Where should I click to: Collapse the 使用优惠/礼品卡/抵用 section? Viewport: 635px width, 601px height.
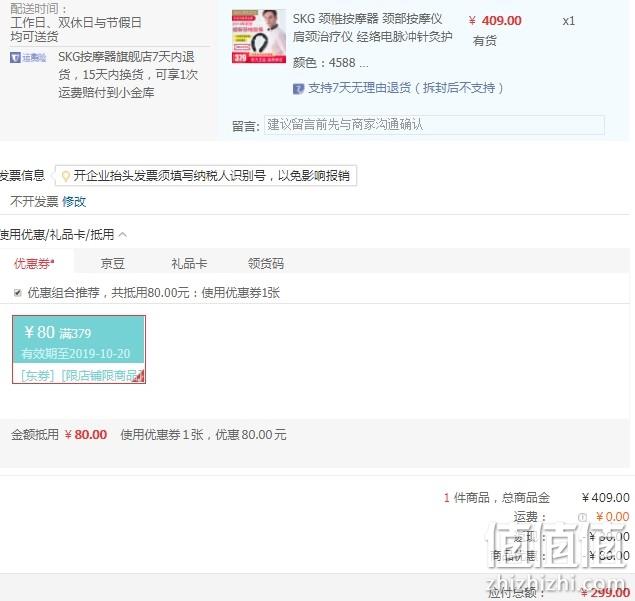pos(124,234)
